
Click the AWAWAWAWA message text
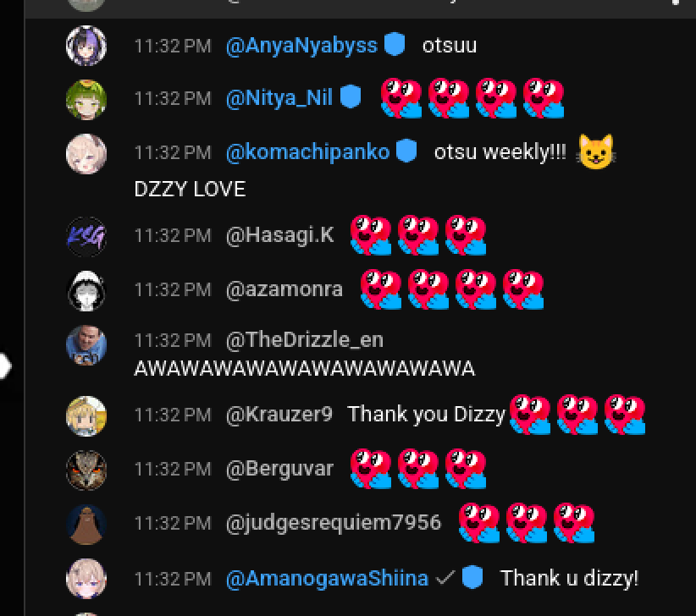click(305, 369)
